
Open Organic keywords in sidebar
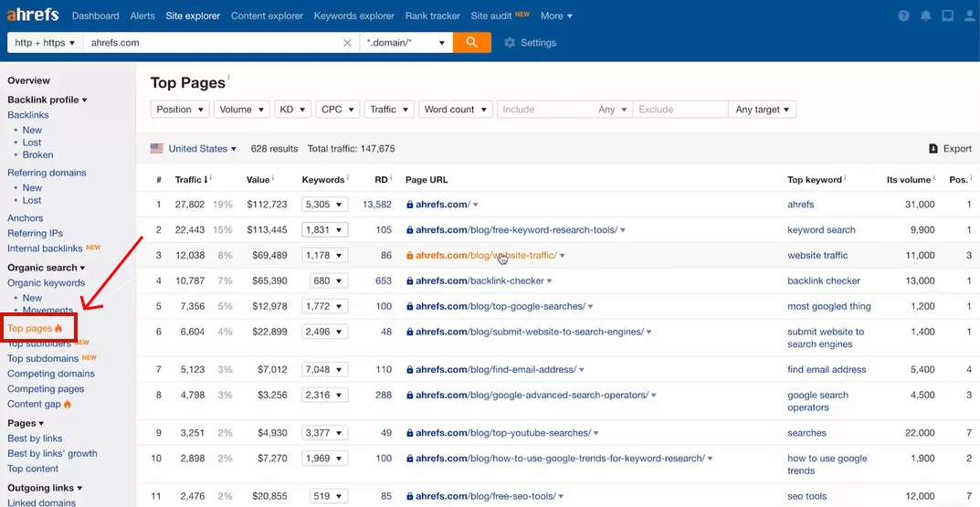coord(47,282)
